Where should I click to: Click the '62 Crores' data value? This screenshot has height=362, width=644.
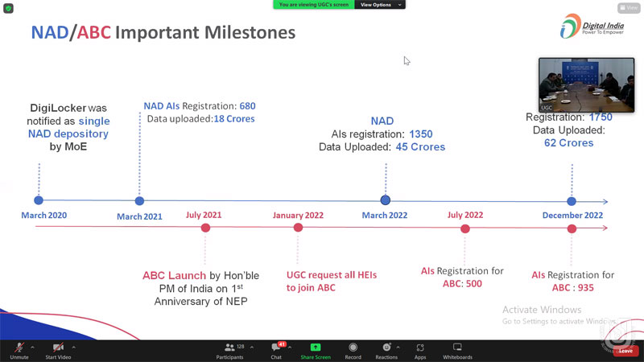click(569, 143)
